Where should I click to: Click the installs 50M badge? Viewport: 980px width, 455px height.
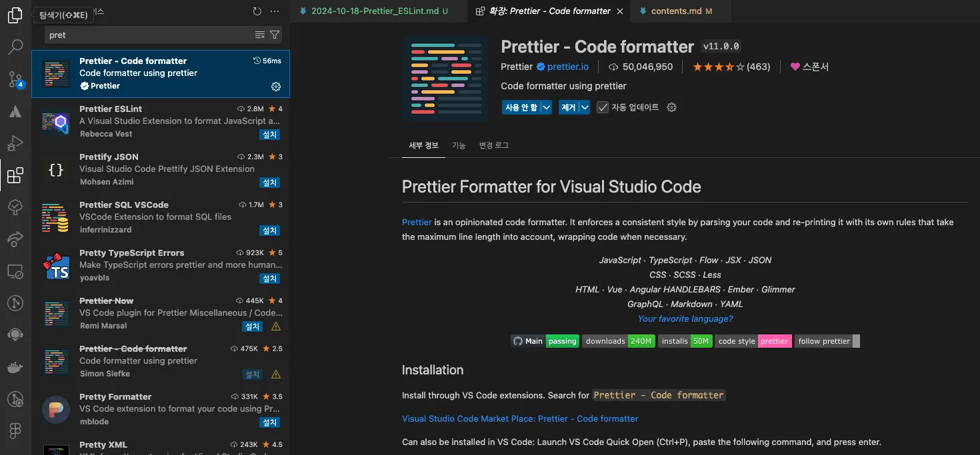pyautogui.click(x=685, y=341)
